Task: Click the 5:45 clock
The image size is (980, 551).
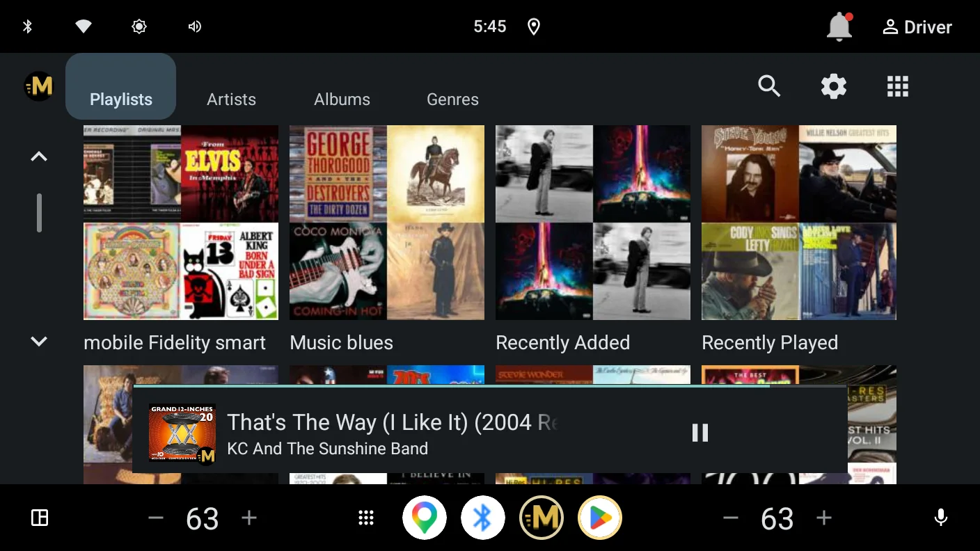Action: coord(490,26)
